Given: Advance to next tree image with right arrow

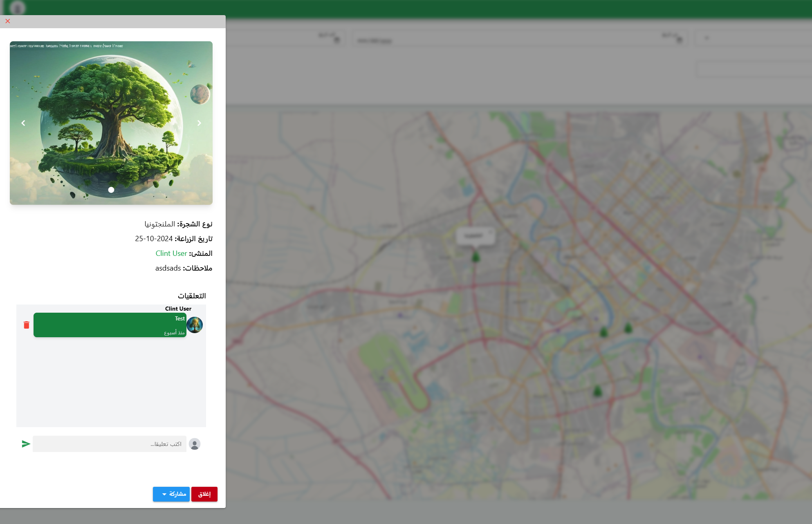Looking at the screenshot, I should (199, 123).
